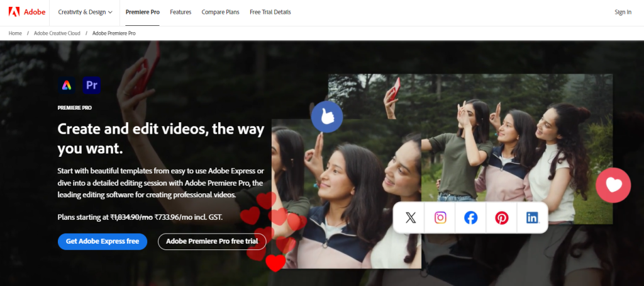Click the struck-through ₹1,834.90/mo price
644x286 pixels.
[x=131, y=217]
